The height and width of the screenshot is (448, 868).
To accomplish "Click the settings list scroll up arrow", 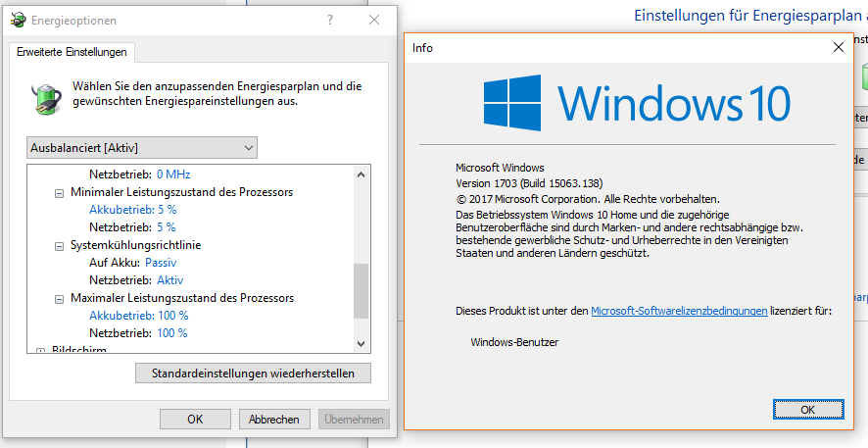I will tap(361, 174).
